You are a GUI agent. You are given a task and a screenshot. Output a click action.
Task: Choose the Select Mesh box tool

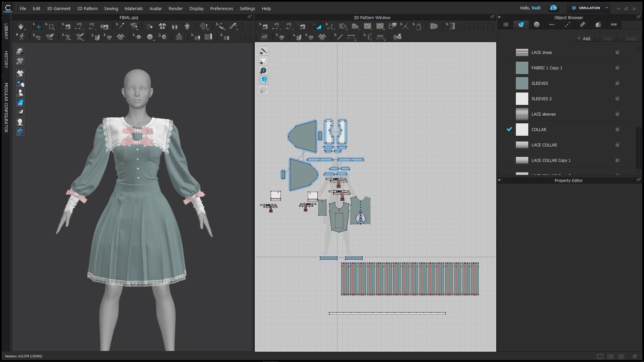[50, 26]
